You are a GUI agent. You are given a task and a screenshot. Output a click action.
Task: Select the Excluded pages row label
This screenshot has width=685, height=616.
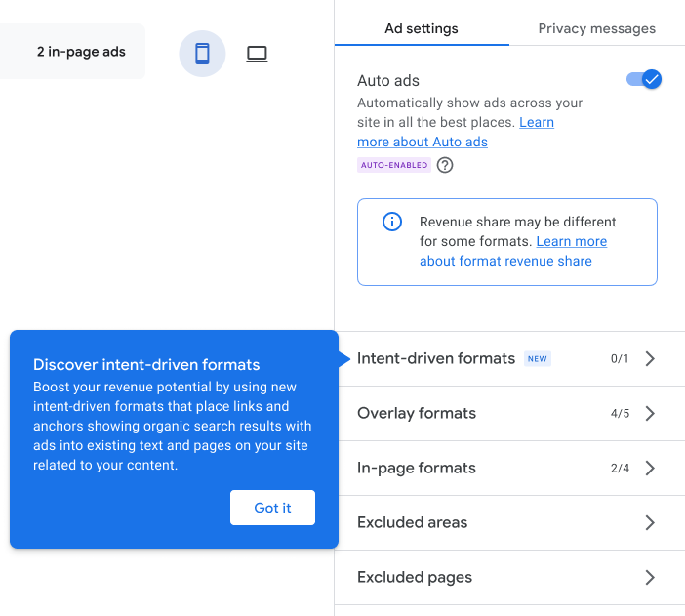pyautogui.click(x=415, y=577)
